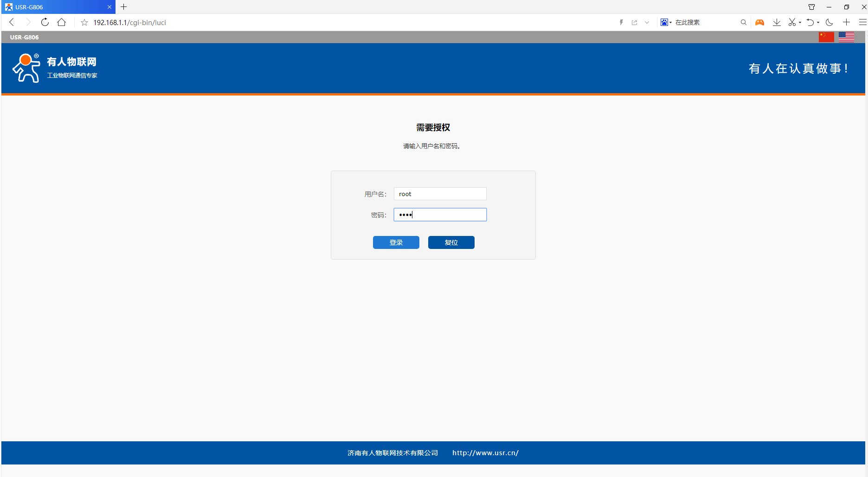Expand the undo closed tabs dropdown arrow
The height and width of the screenshot is (477, 868).
coord(818,22)
